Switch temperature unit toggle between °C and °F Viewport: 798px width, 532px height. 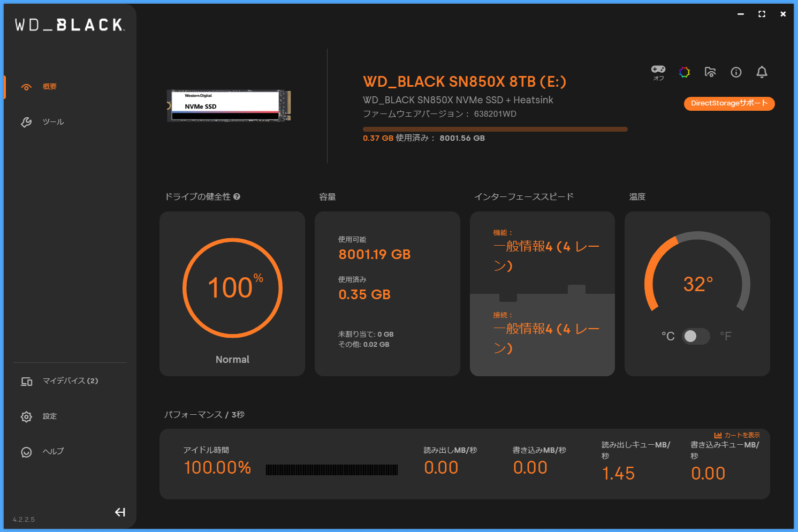click(696, 336)
